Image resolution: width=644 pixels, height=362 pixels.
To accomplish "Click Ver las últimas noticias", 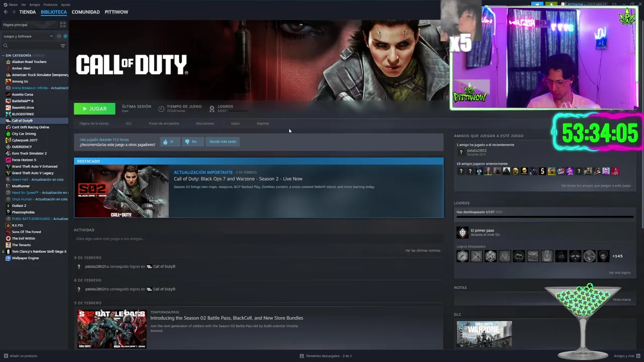I will (x=423, y=250).
